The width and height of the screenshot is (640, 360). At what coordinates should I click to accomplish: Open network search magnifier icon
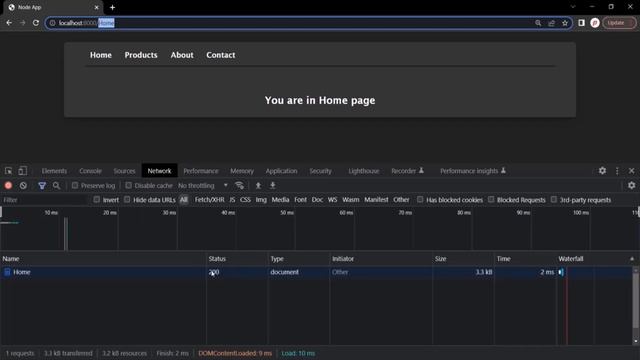[56, 185]
